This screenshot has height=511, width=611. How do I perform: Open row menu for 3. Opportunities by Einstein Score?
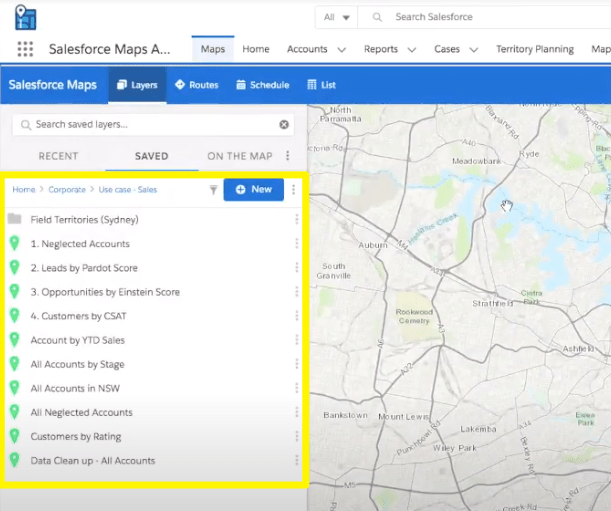[297, 292]
